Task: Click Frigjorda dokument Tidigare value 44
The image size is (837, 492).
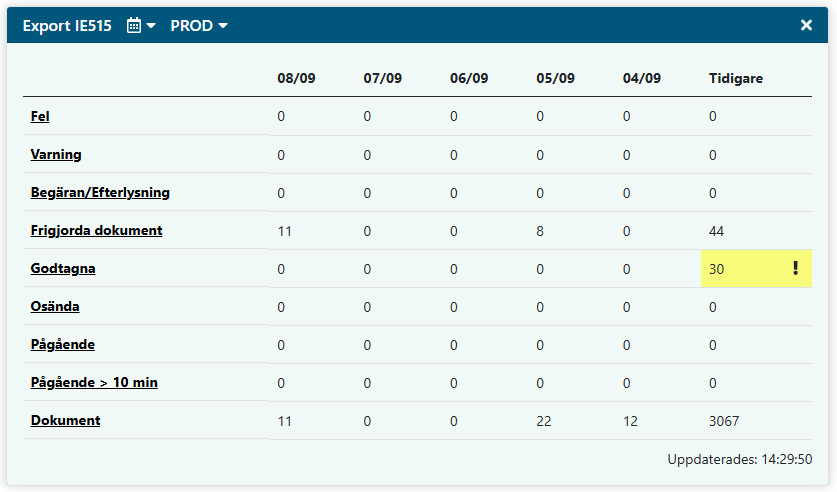Action: pyautogui.click(x=717, y=231)
